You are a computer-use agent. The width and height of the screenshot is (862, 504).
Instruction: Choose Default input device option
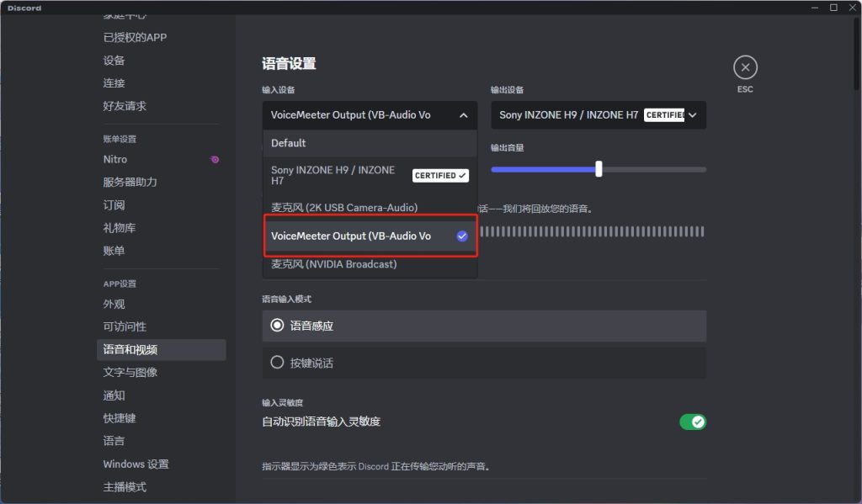(370, 143)
